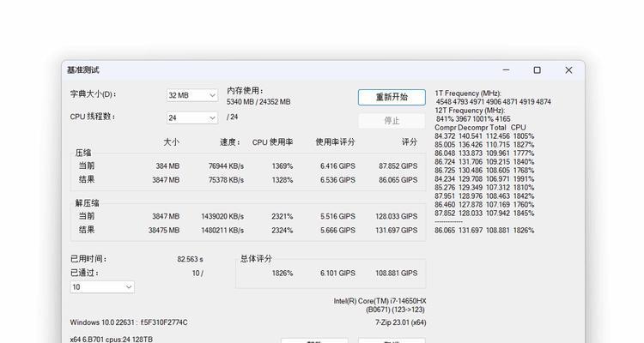
Task: Click the CPU 线程数: label
Action: [x=93, y=117]
